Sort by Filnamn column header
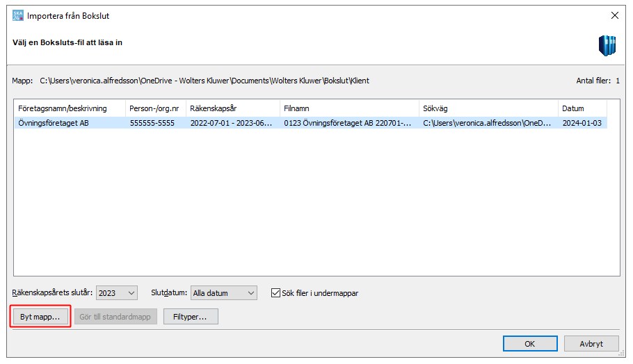Screen dimensions: 633x364 pyautogui.click(x=349, y=108)
